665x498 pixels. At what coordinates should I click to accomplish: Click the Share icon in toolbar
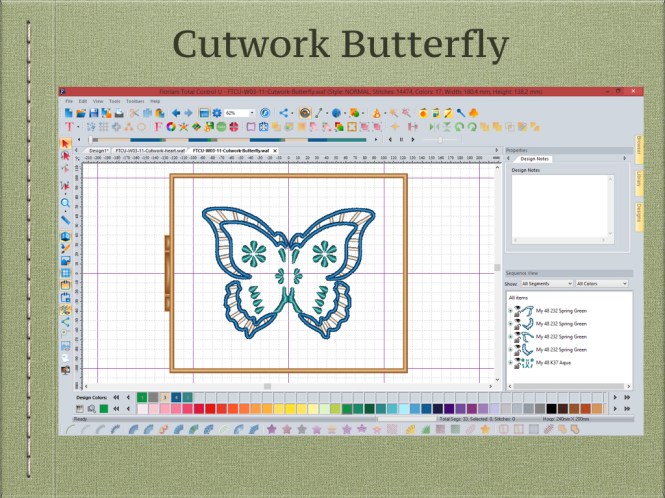284,113
